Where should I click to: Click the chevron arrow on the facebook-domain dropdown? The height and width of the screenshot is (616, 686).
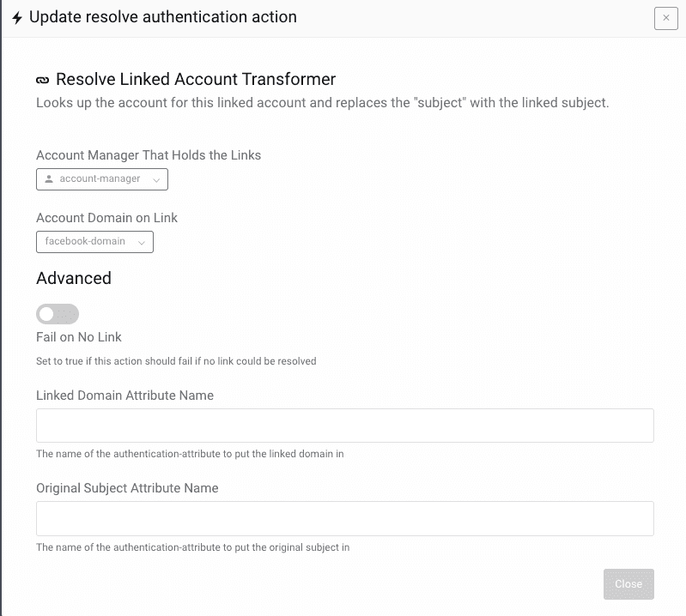click(x=141, y=242)
